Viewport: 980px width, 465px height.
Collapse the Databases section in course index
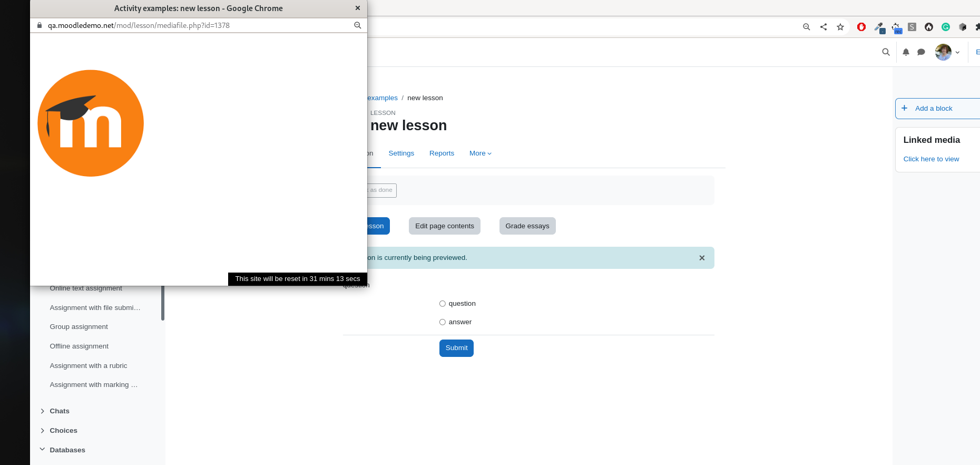pyautogui.click(x=43, y=450)
